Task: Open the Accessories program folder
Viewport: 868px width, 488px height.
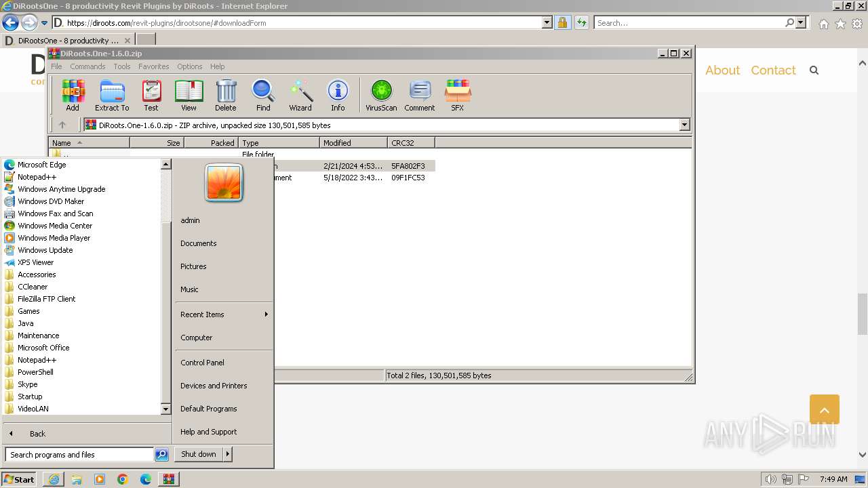Action: [37, 274]
